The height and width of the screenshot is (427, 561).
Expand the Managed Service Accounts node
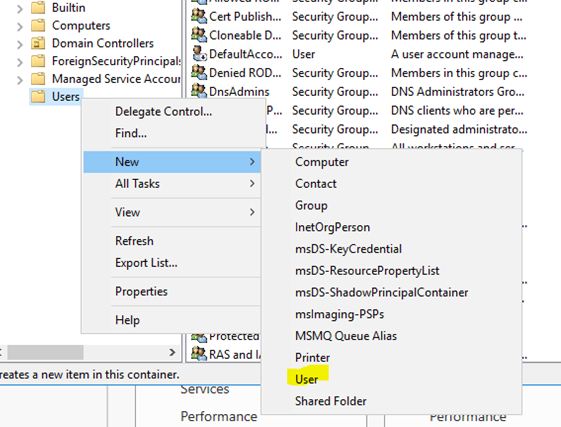point(20,79)
